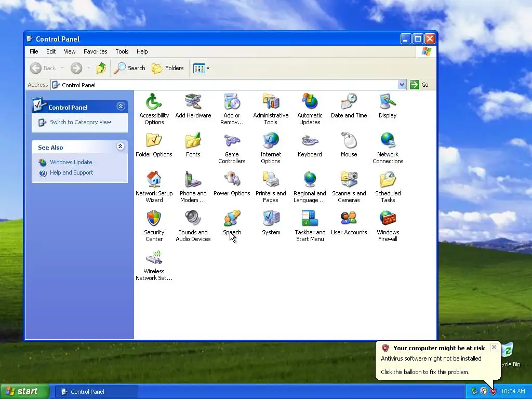Click the 'Your computer might be at risk' balloon title
Image resolution: width=532 pixels, height=399 pixels.
[439, 348]
